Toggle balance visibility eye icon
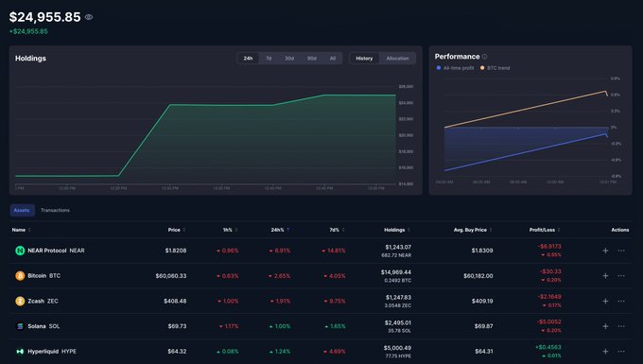This screenshot has width=643, height=364. (89, 17)
